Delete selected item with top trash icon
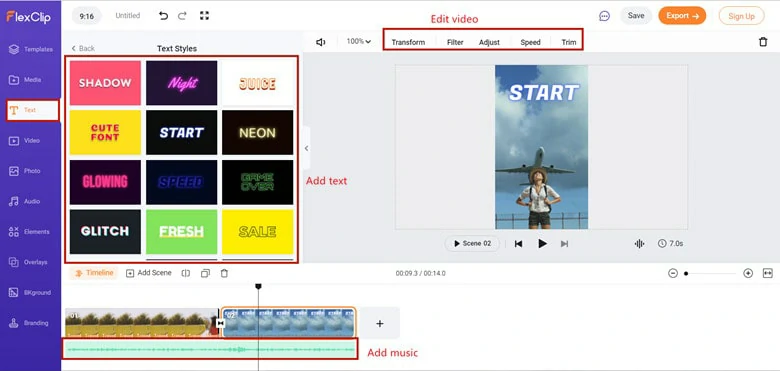The width and height of the screenshot is (780, 371). tap(763, 42)
